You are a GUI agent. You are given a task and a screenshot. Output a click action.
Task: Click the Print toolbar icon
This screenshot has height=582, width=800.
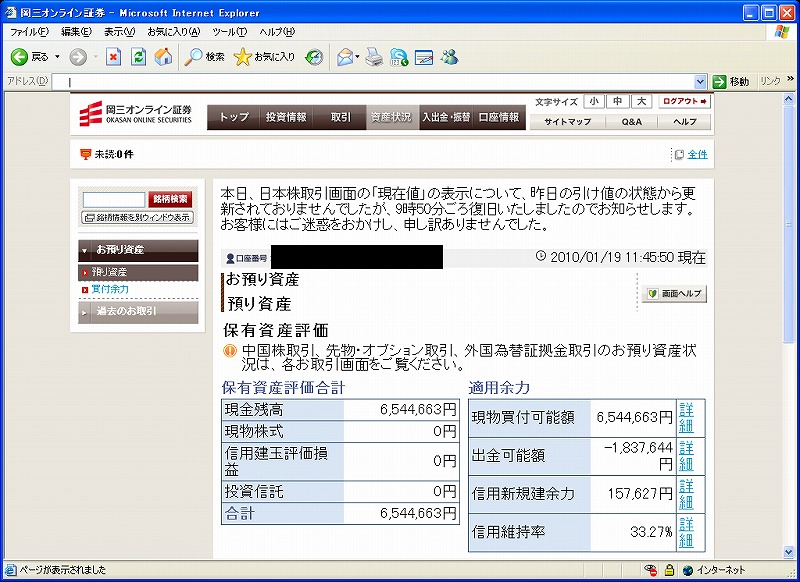[373, 57]
